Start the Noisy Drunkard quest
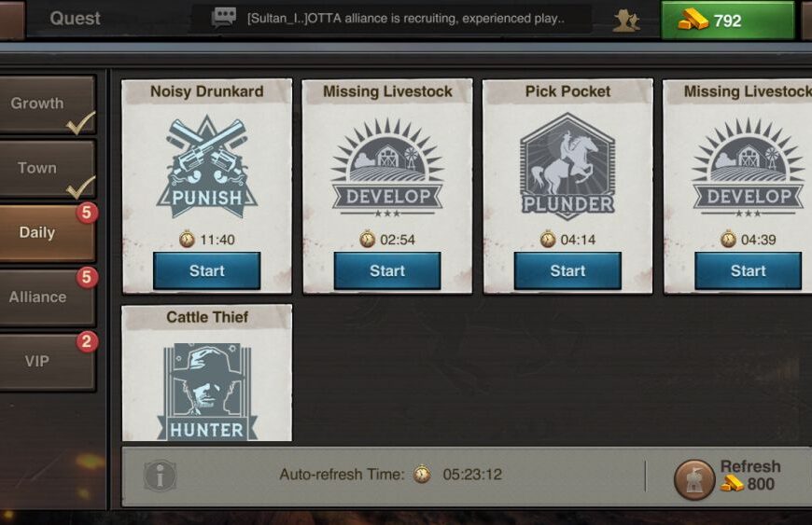The width and height of the screenshot is (812, 525). (x=206, y=270)
